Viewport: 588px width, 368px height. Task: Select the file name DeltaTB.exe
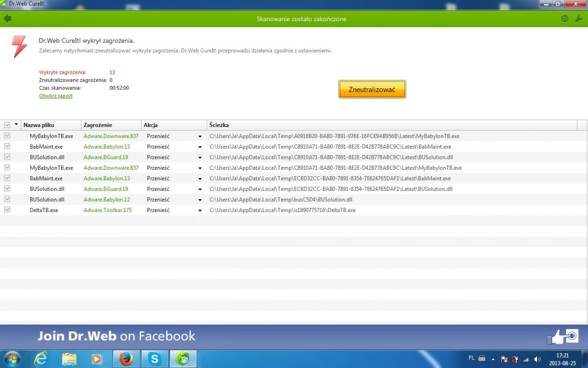[x=44, y=210]
